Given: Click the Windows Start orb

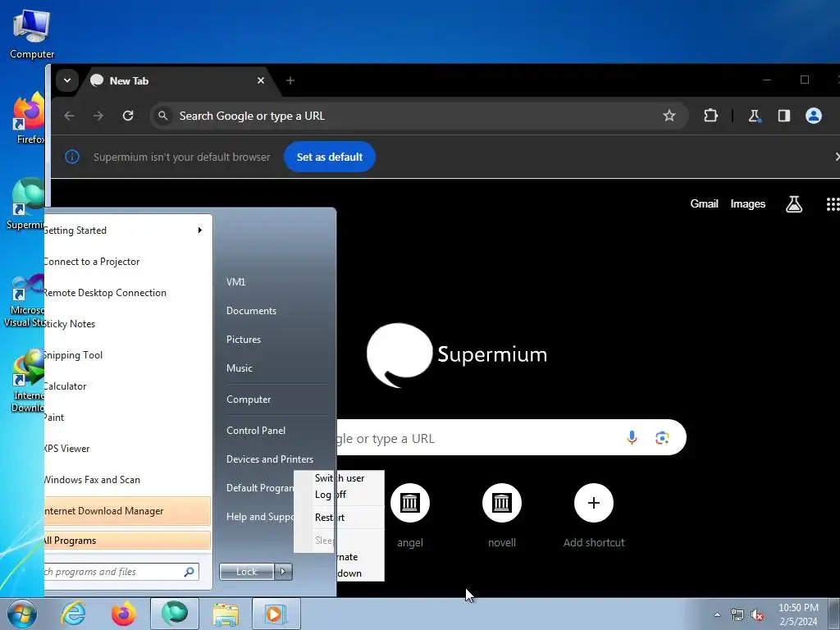Looking at the screenshot, I should [21, 614].
